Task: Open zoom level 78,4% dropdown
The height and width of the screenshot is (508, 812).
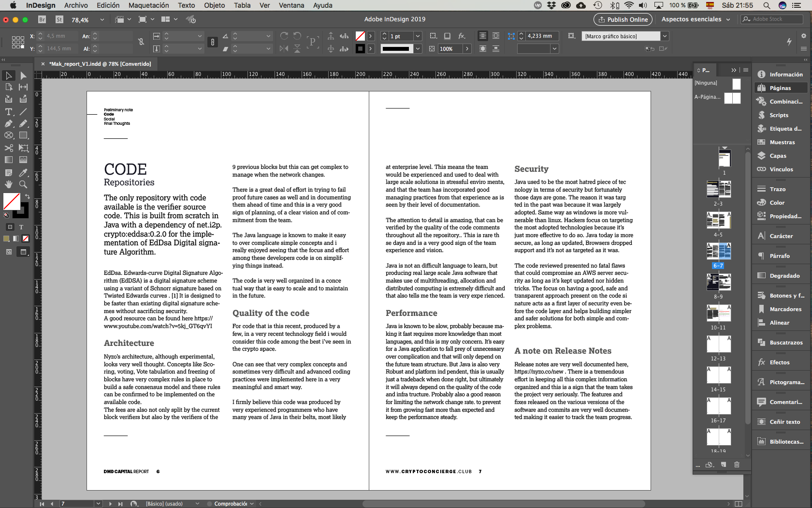Action: click(x=102, y=20)
